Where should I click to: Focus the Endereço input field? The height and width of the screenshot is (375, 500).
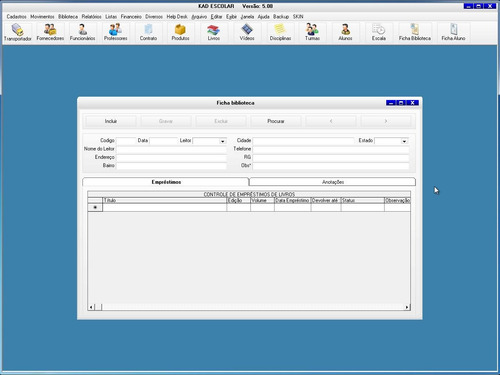(171, 158)
